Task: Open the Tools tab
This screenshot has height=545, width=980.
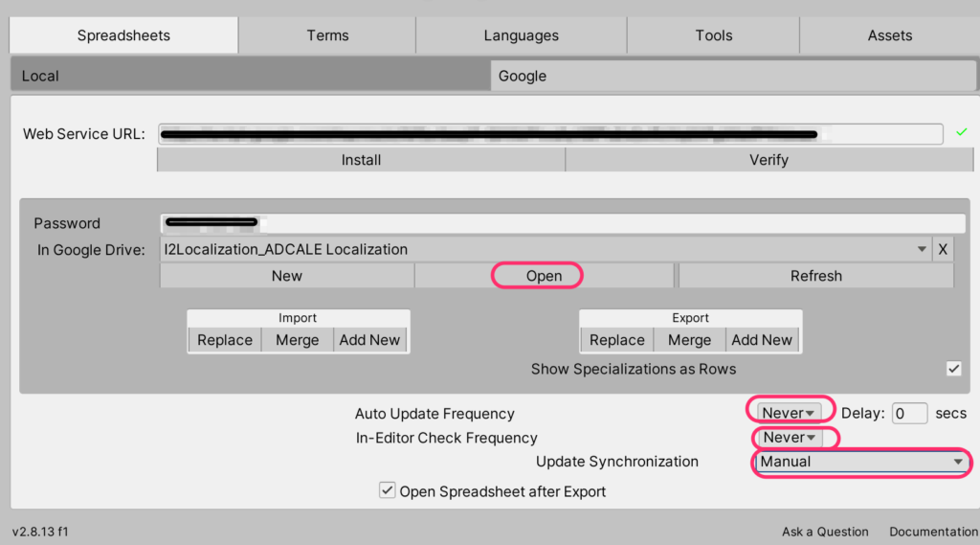Action: (713, 35)
